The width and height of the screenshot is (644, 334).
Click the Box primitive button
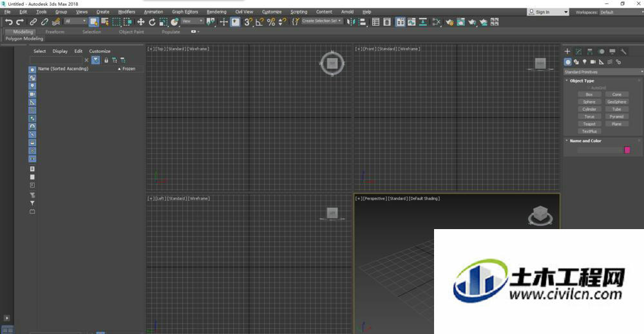589,95
